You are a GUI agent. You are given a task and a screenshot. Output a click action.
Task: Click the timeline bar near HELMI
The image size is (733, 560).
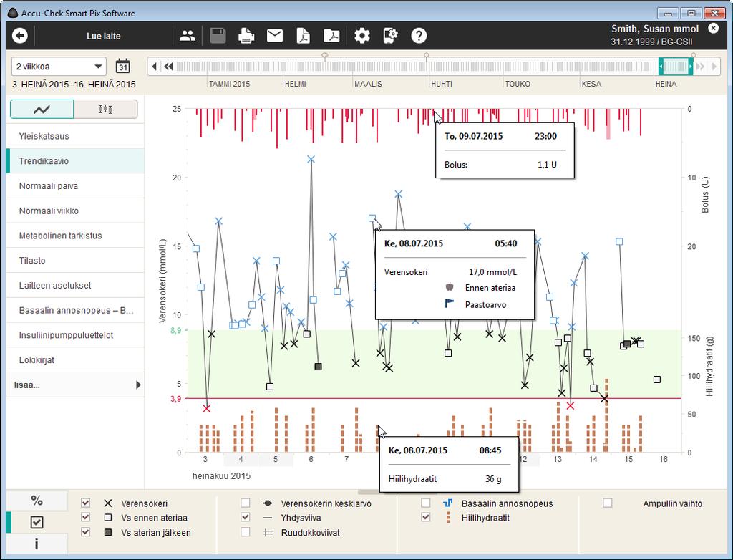[x=296, y=67]
